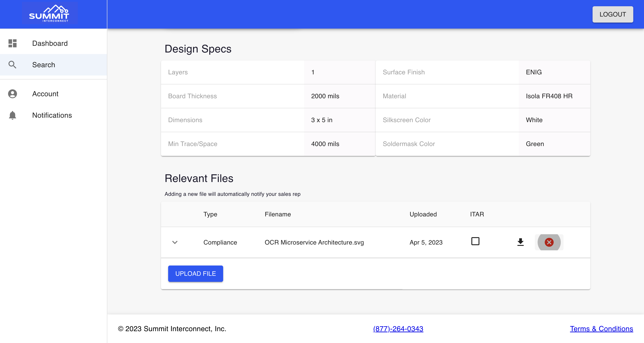Click the Uploaded column header

[423, 214]
